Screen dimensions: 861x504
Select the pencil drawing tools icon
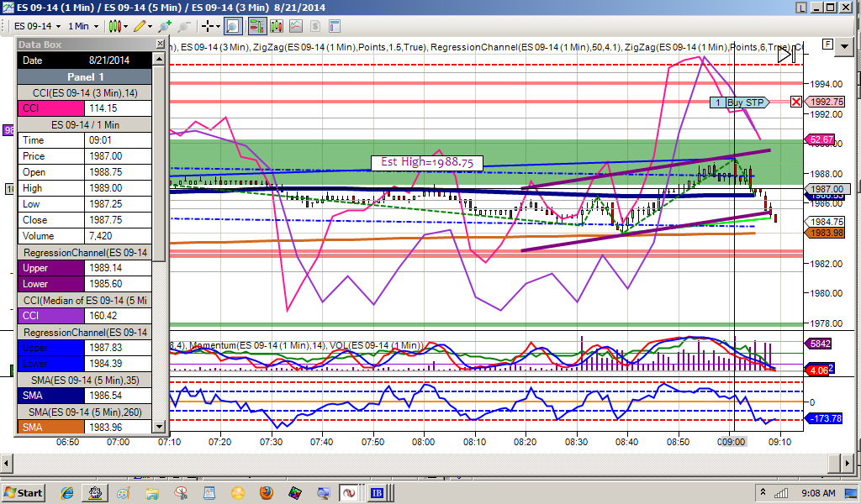tap(140, 26)
